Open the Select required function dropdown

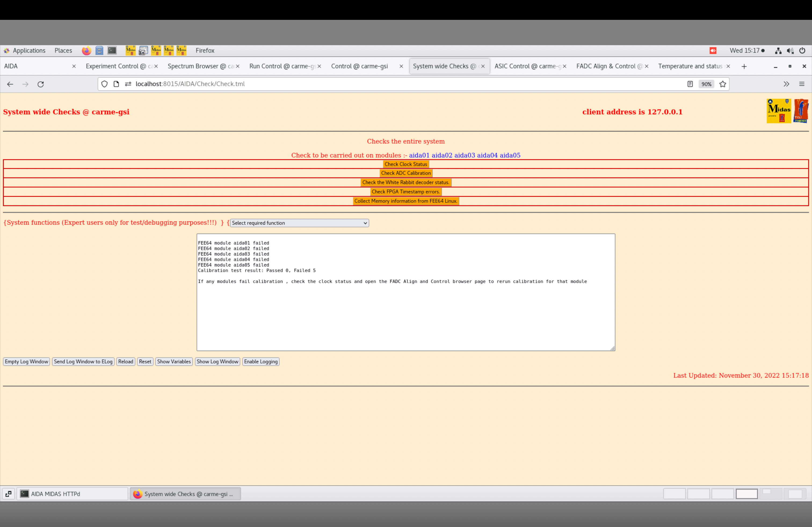click(x=299, y=223)
